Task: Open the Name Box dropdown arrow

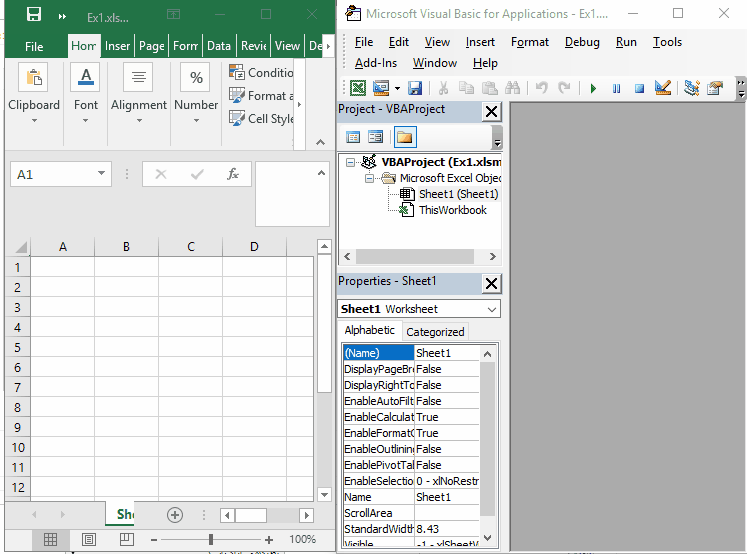Action: (101, 173)
